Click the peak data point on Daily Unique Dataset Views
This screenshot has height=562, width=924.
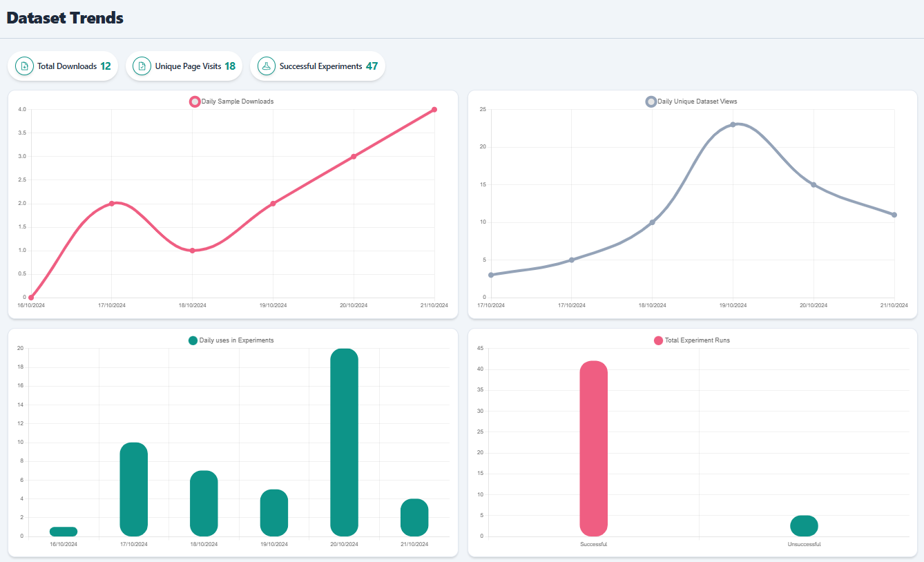tap(733, 124)
